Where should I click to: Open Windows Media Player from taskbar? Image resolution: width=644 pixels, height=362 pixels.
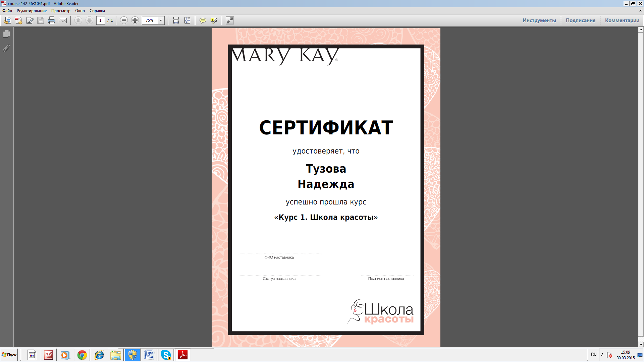[x=65, y=355]
